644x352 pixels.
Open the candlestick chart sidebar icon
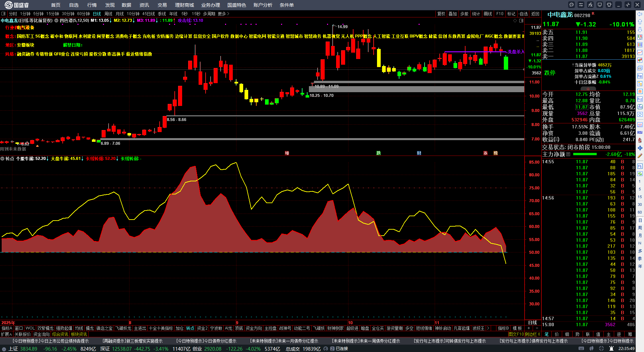pyautogui.click(x=640, y=60)
